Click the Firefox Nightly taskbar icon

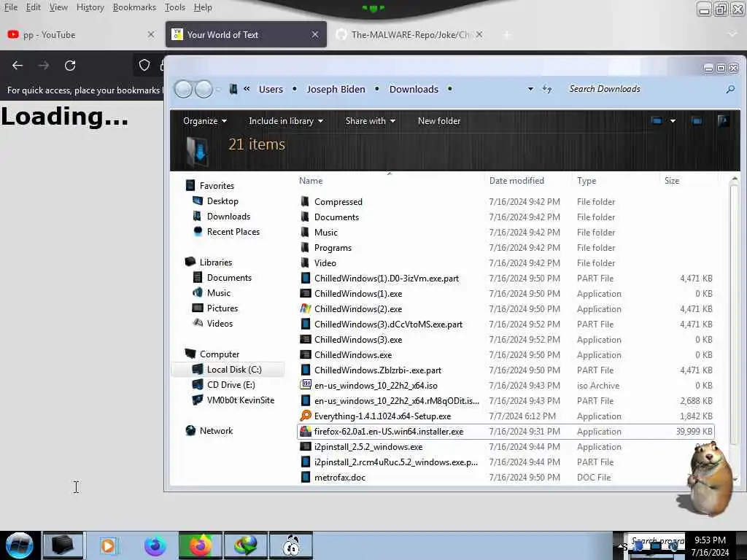(x=155, y=545)
